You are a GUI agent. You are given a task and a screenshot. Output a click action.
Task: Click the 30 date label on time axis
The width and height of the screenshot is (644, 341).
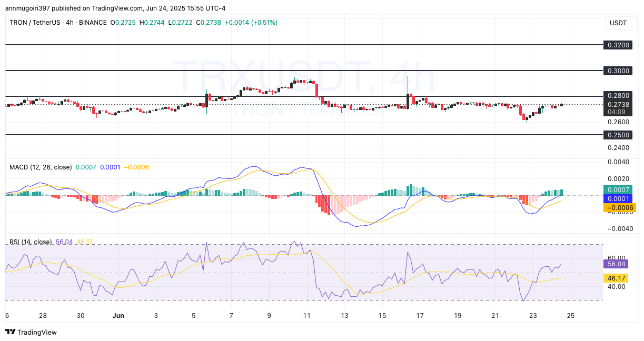click(x=80, y=315)
